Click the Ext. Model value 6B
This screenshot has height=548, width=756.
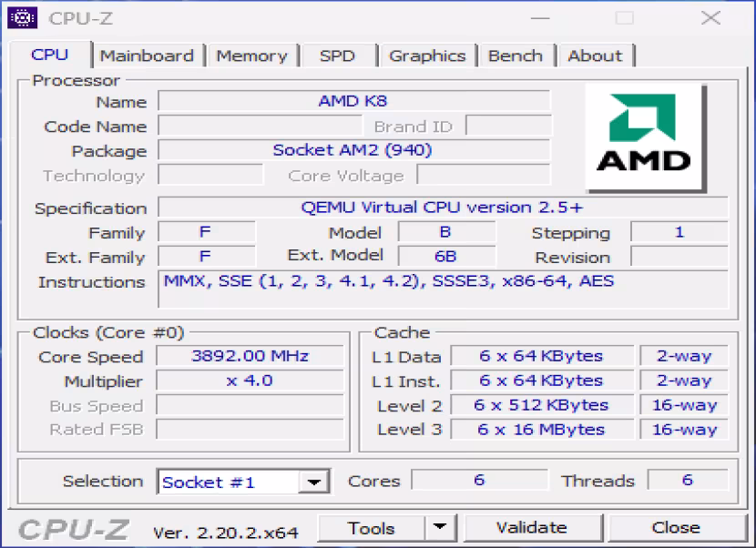point(446,256)
